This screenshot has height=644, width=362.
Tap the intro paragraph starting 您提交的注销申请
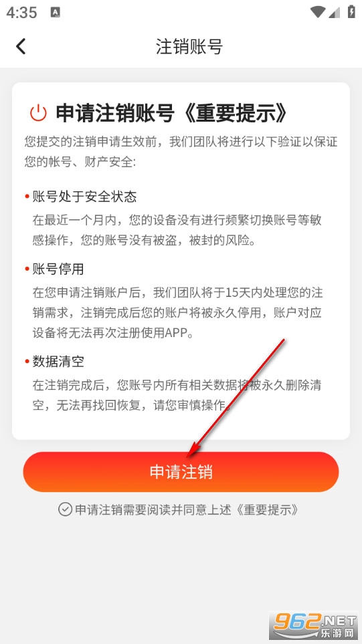[x=181, y=152]
